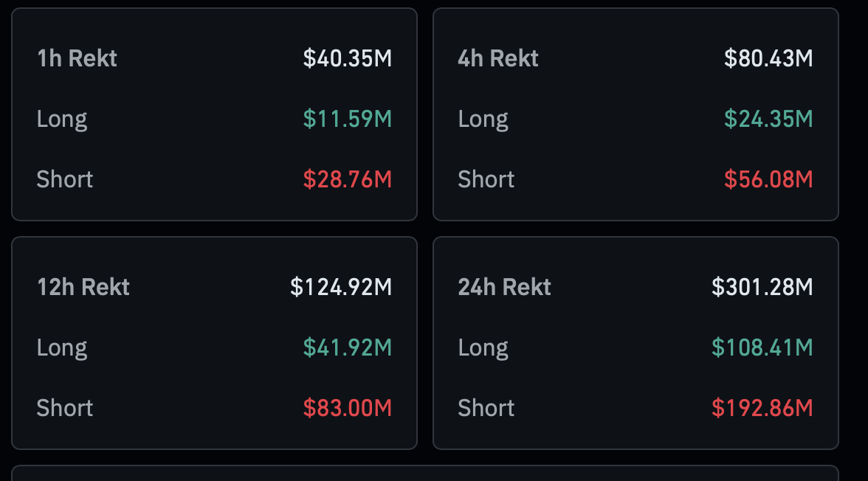
Task: Click the 4h Short value $56.08M
Action: (768, 179)
